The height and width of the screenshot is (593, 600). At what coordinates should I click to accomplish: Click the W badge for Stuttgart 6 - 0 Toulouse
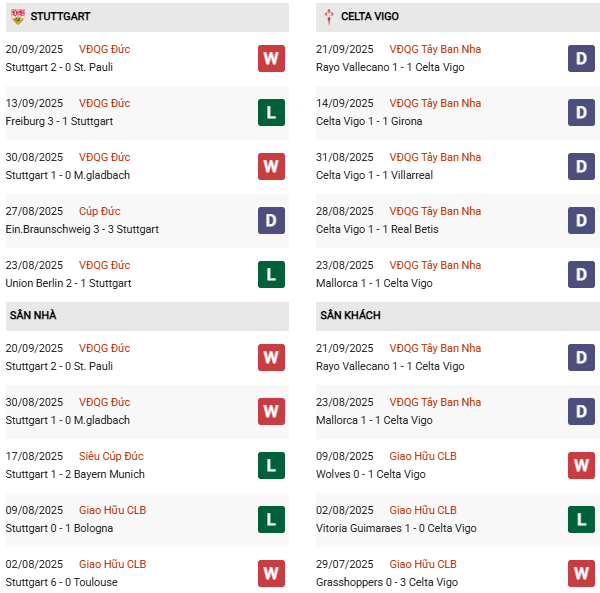point(271,573)
